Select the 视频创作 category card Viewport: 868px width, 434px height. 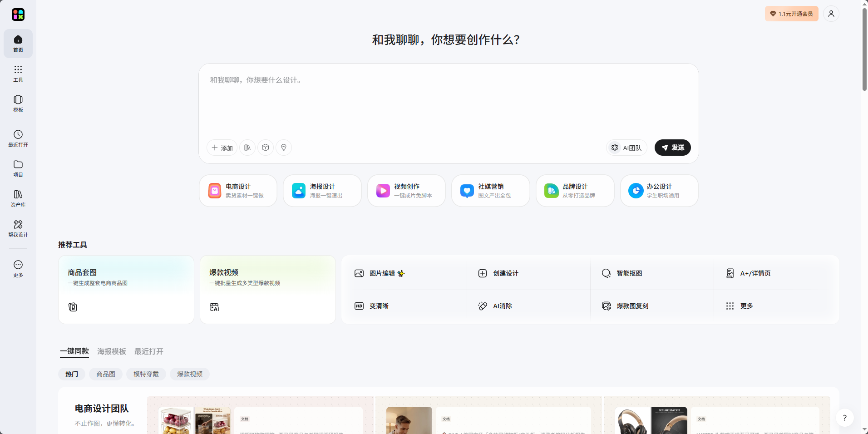coord(406,191)
